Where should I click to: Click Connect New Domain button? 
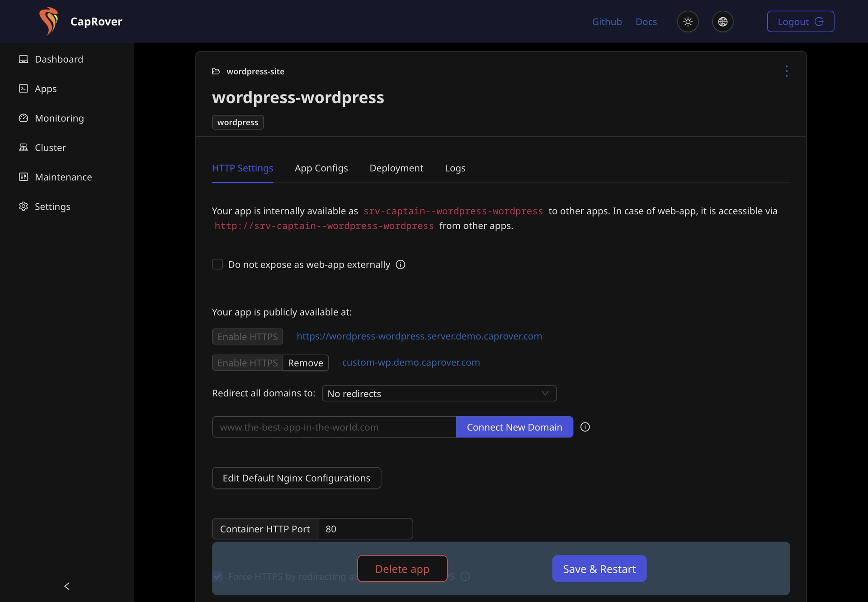[x=514, y=427]
